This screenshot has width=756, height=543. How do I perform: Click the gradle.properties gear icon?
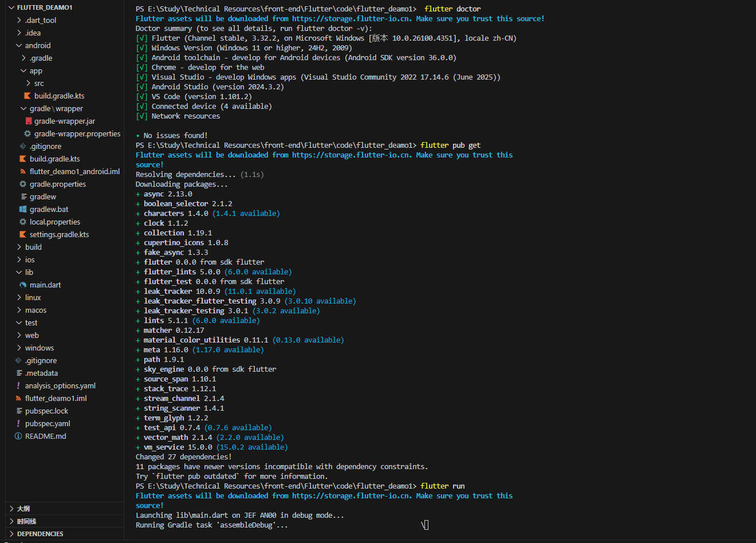click(23, 184)
